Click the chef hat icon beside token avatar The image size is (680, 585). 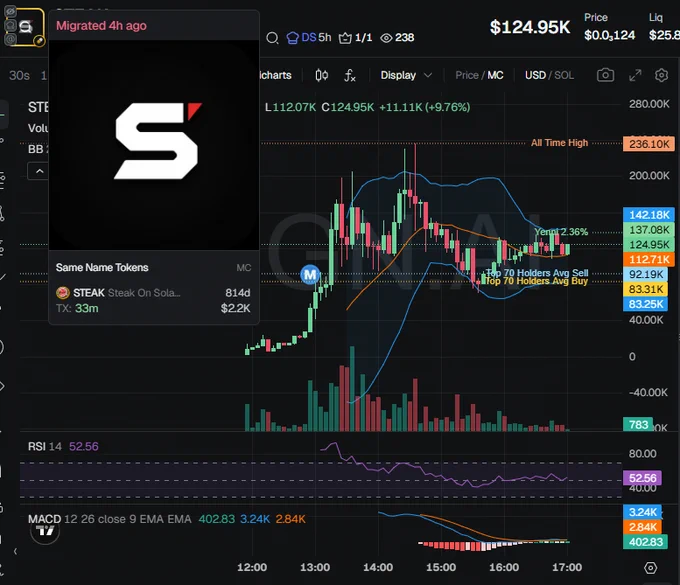pyautogui.click(x=10, y=26)
